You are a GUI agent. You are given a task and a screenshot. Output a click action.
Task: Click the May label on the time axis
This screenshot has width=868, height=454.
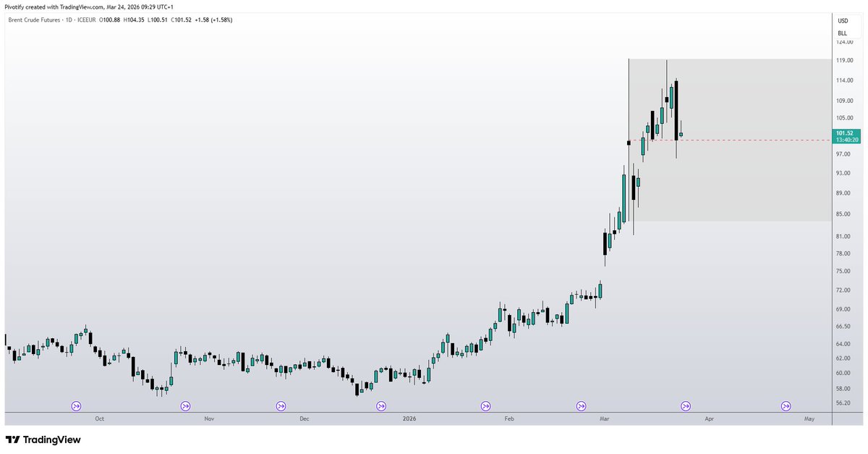(x=809, y=419)
